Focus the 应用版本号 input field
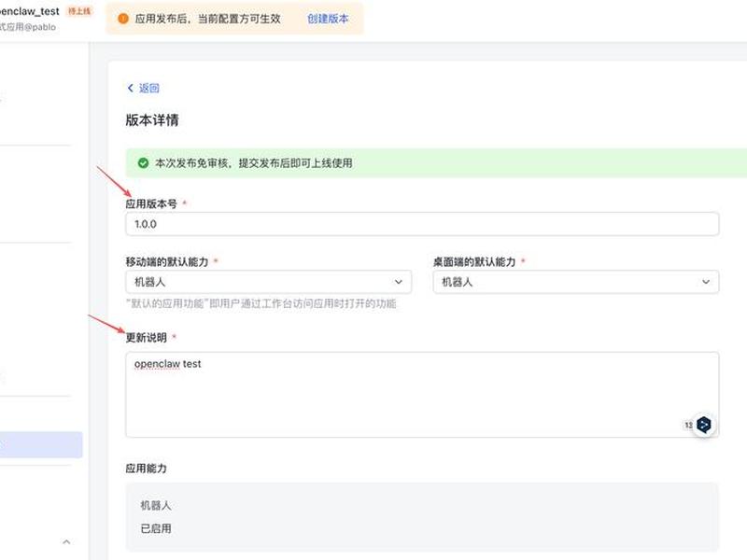 [x=422, y=224]
